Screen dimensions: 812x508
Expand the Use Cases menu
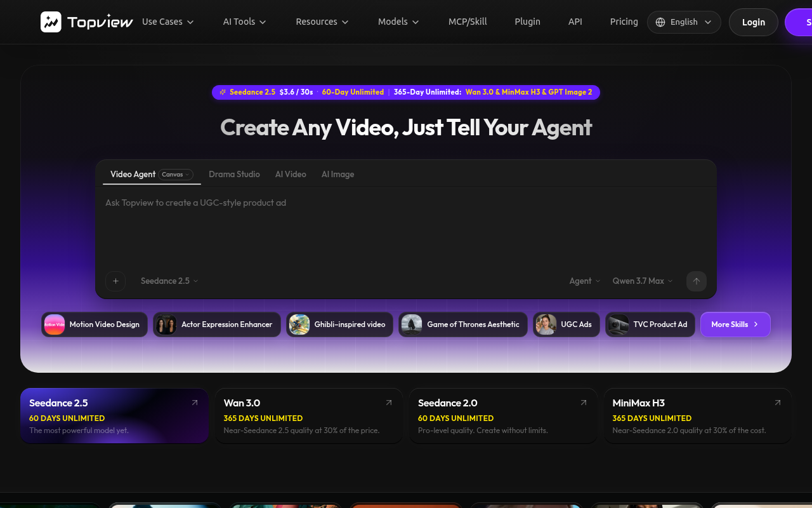168,22
